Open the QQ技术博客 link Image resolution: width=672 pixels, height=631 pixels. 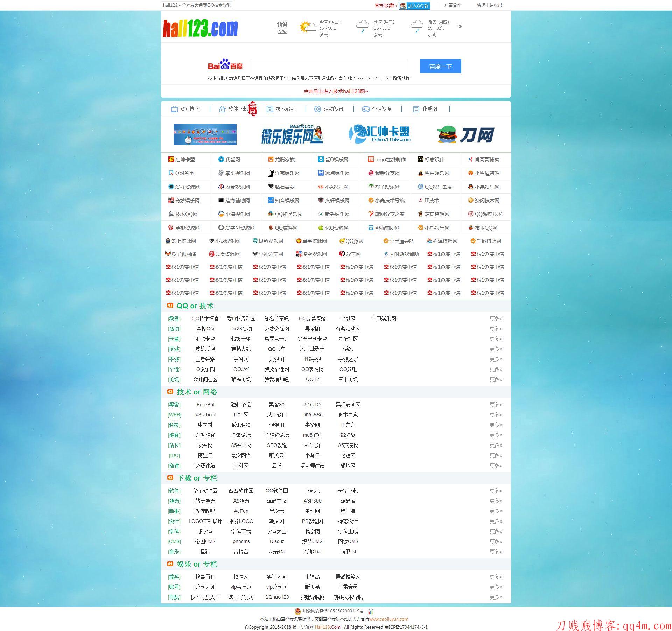pos(205,319)
